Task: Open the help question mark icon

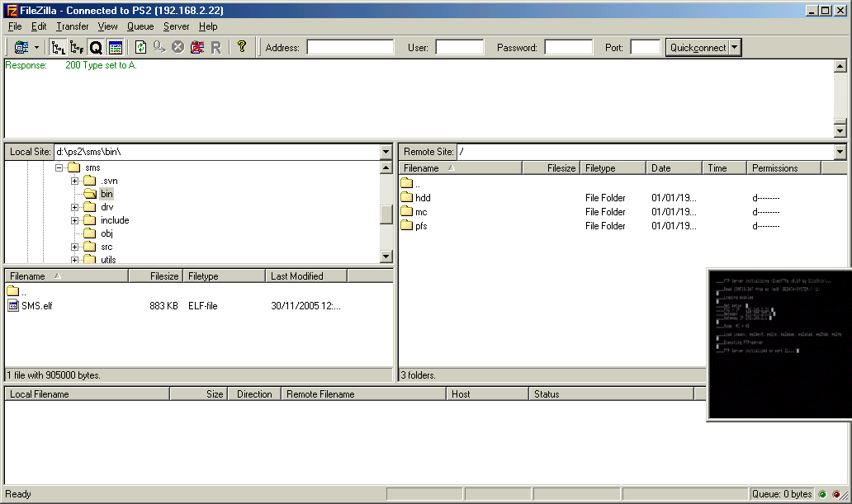Action: pos(242,47)
